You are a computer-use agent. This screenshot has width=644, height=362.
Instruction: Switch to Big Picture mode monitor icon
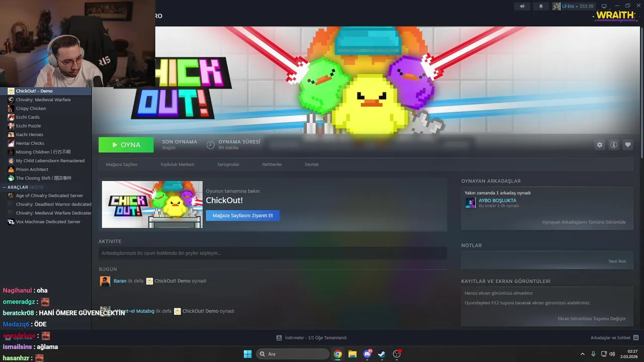[604, 6]
